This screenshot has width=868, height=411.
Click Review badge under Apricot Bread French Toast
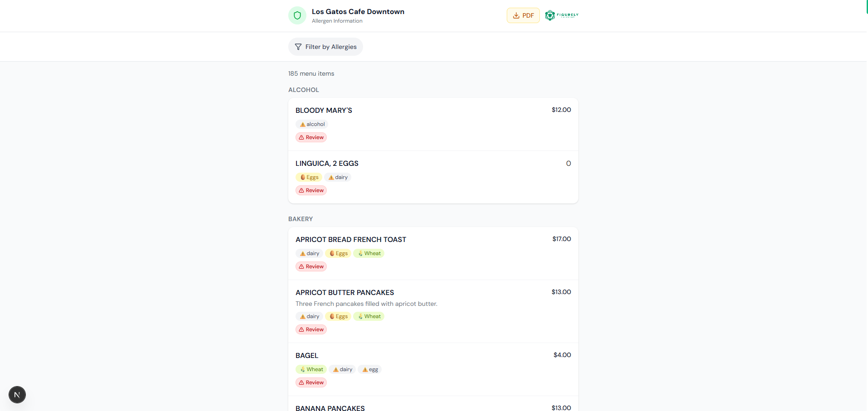[x=311, y=266]
